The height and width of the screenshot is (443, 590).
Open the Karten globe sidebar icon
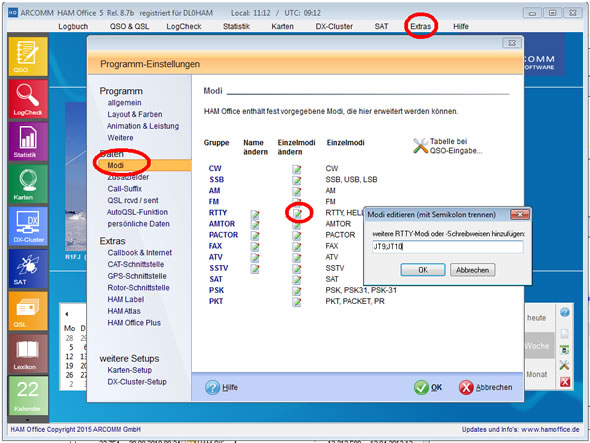point(28,184)
